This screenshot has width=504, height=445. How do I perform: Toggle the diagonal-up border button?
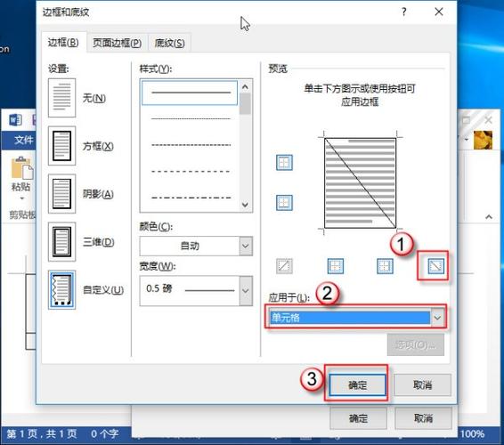284,266
